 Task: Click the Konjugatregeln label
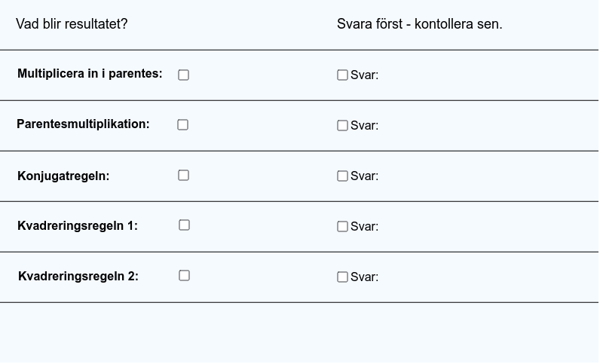63,176
